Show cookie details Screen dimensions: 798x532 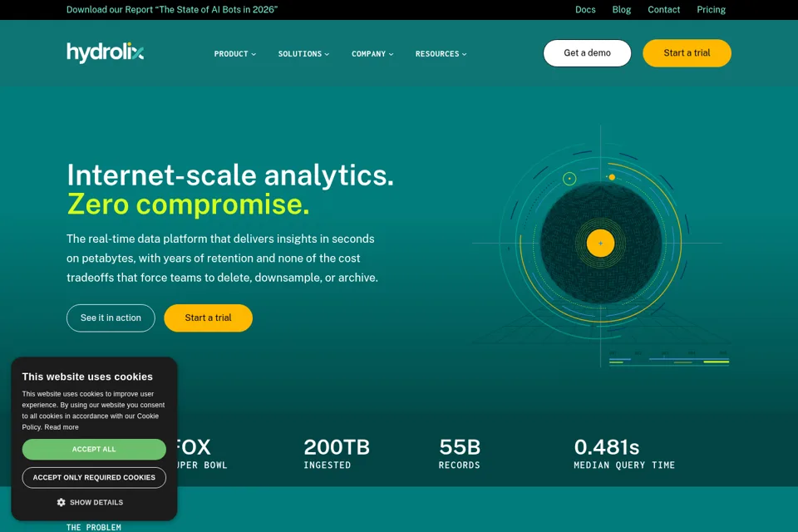(x=90, y=502)
